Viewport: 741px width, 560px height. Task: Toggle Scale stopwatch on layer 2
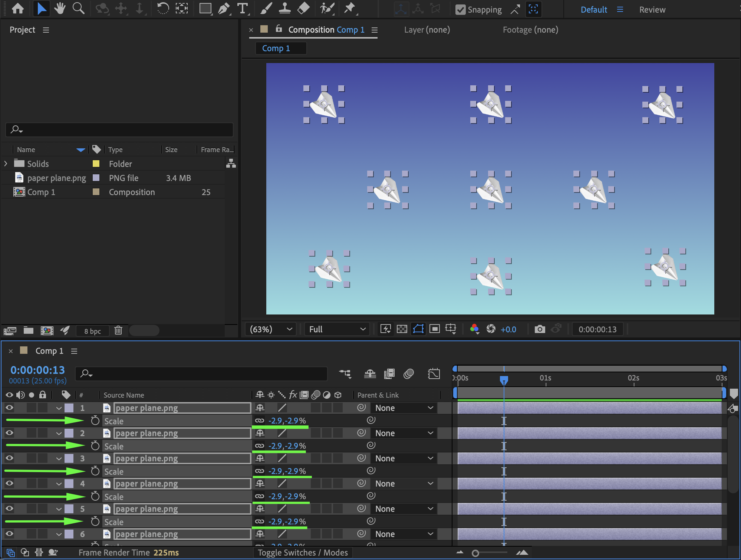pos(95,446)
